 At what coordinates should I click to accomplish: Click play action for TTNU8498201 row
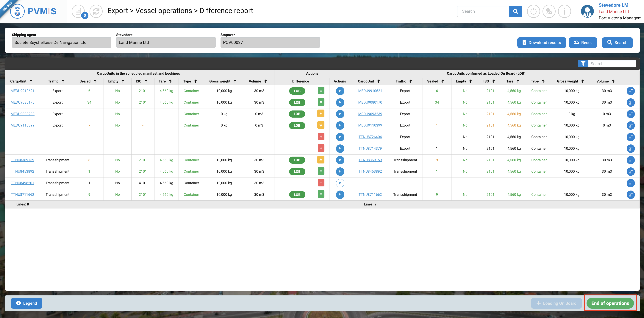pyautogui.click(x=340, y=183)
